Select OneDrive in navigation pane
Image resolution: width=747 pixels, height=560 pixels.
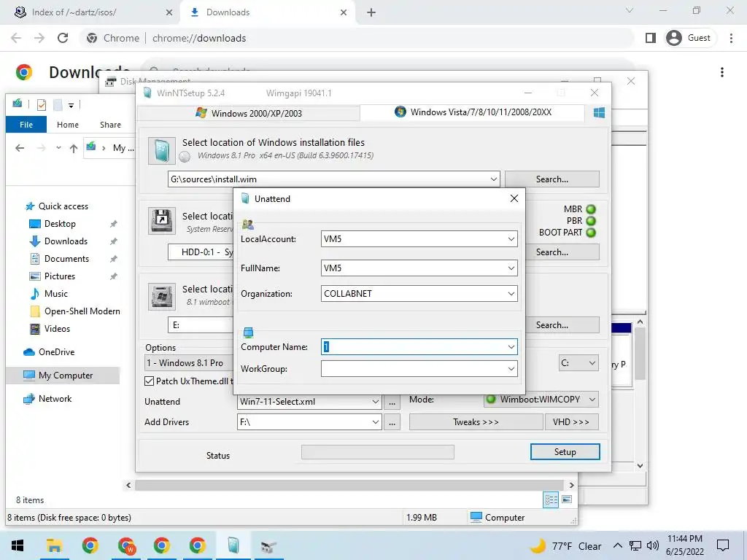pyautogui.click(x=56, y=352)
